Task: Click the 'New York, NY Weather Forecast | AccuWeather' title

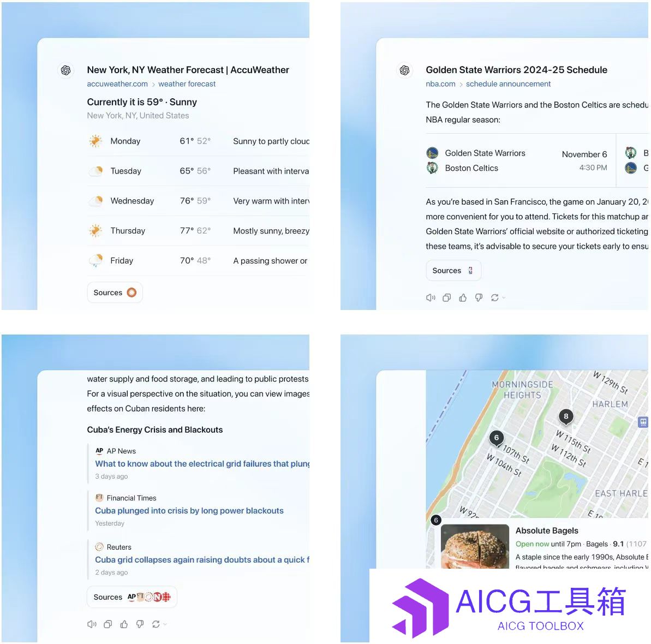Action: click(188, 70)
